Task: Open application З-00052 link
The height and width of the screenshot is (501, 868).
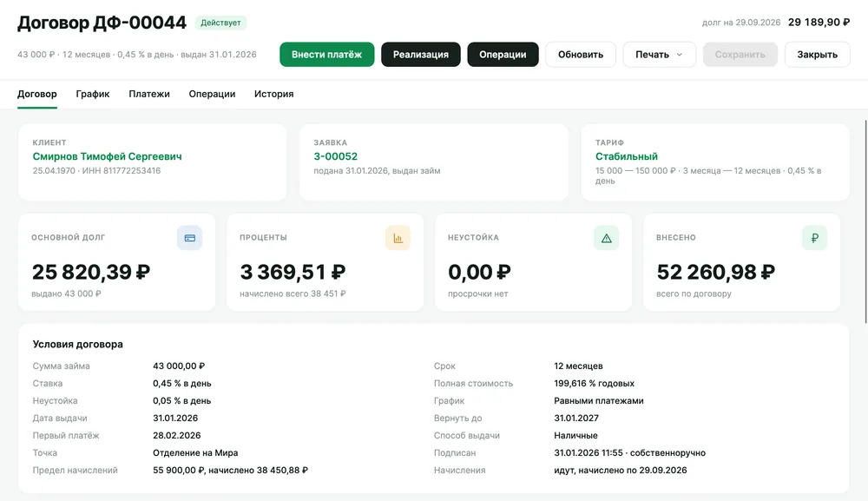Action: pos(335,156)
